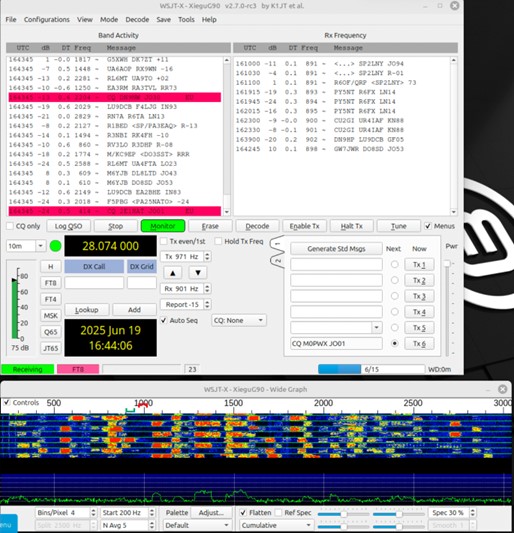Click the down arrow Rx-to-Tx button
This screenshot has width=514, height=533.
click(198, 273)
